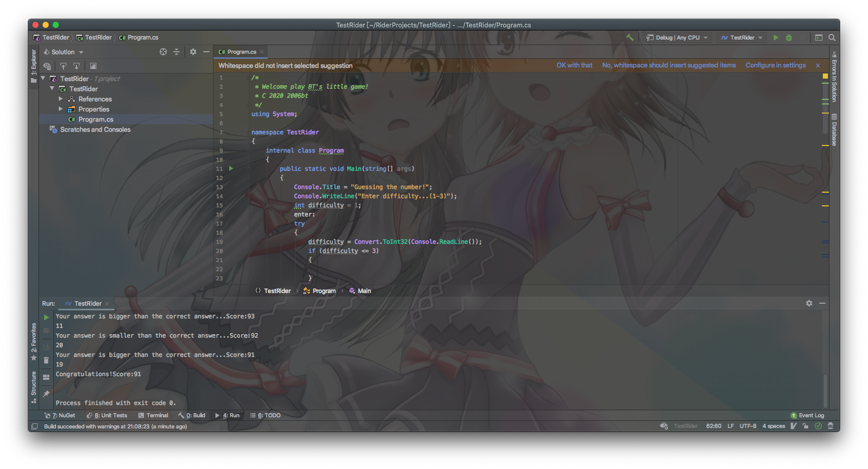
Task: Change the UTF-8 encoding in status bar
Action: coord(748,426)
